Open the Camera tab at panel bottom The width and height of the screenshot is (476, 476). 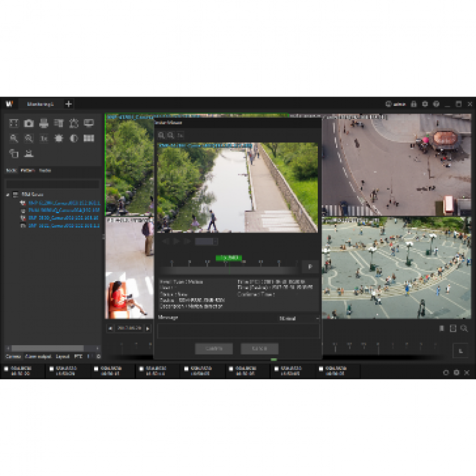(x=13, y=356)
